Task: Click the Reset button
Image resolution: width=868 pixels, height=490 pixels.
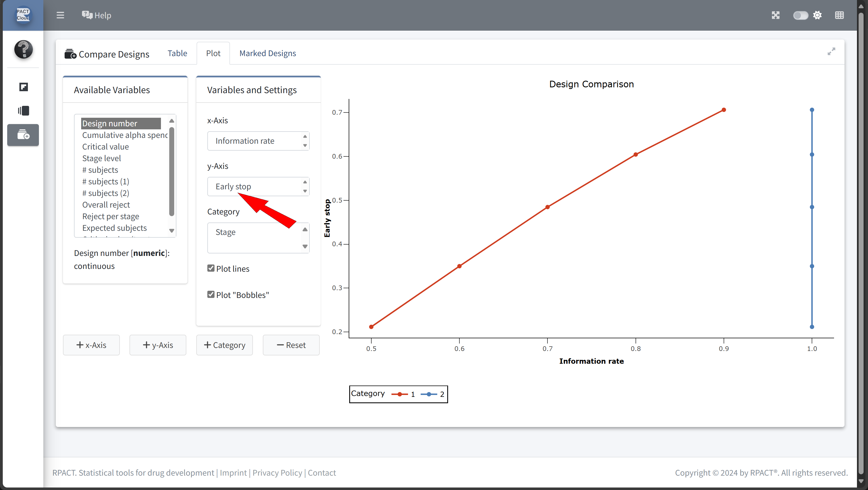Action: click(x=291, y=345)
